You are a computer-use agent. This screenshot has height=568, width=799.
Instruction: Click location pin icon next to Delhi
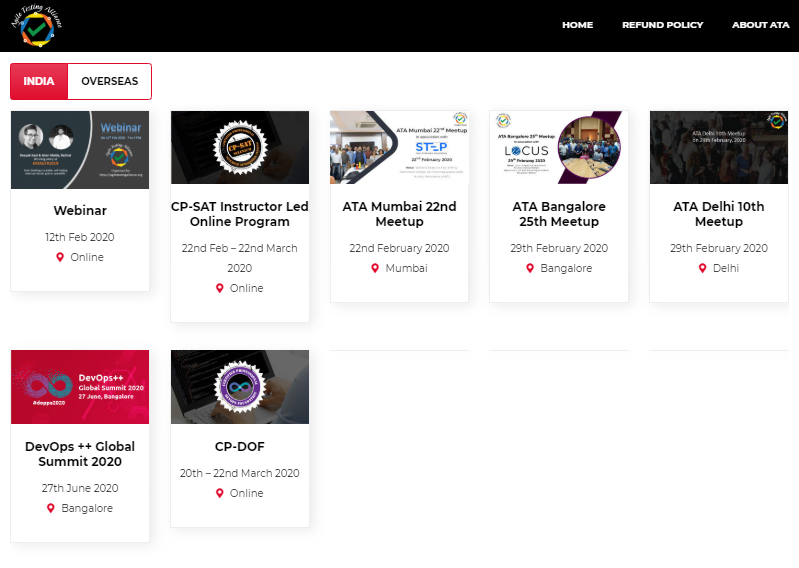pos(703,268)
